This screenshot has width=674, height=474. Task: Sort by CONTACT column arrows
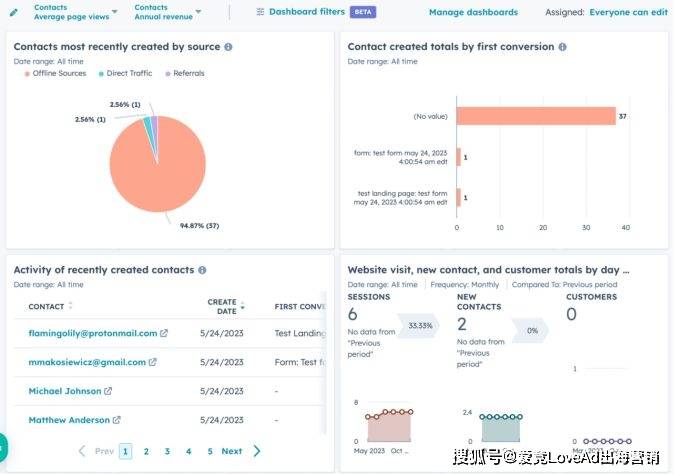(70, 306)
